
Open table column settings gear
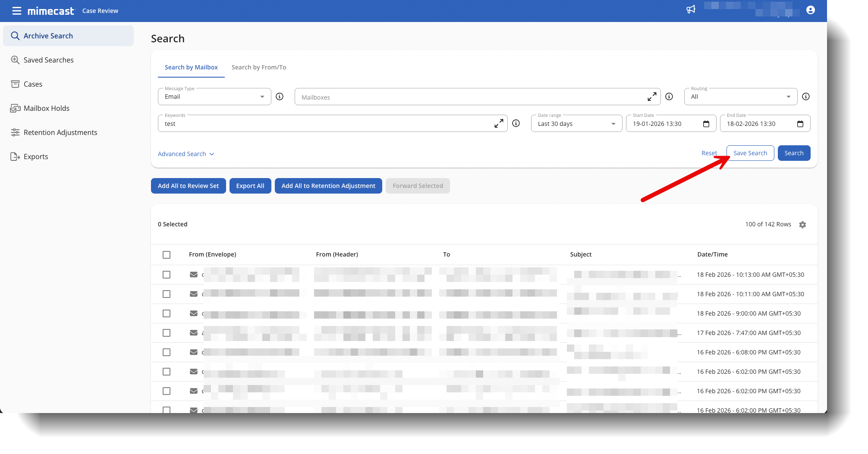(x=802, y=225)
